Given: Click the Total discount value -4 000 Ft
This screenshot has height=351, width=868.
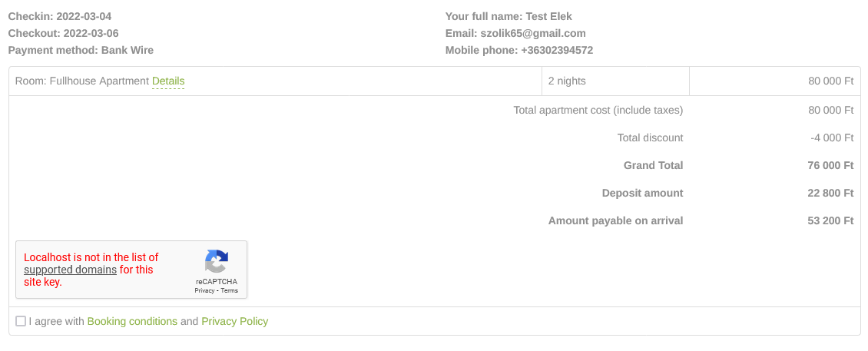Looking at the screenshot, I should point(832,137).
